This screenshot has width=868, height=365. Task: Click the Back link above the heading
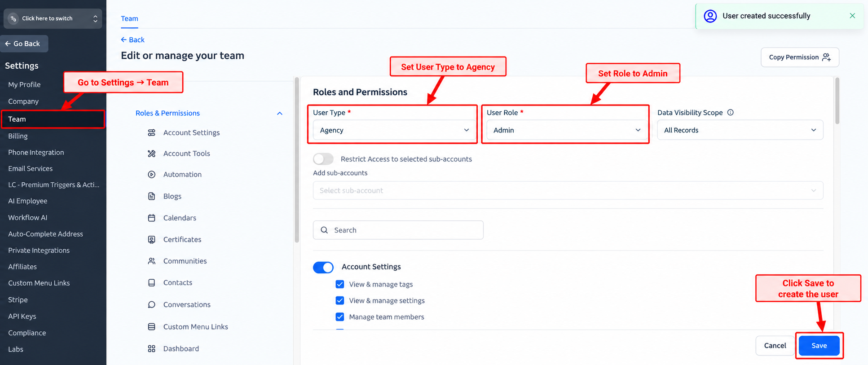(132, 40)
